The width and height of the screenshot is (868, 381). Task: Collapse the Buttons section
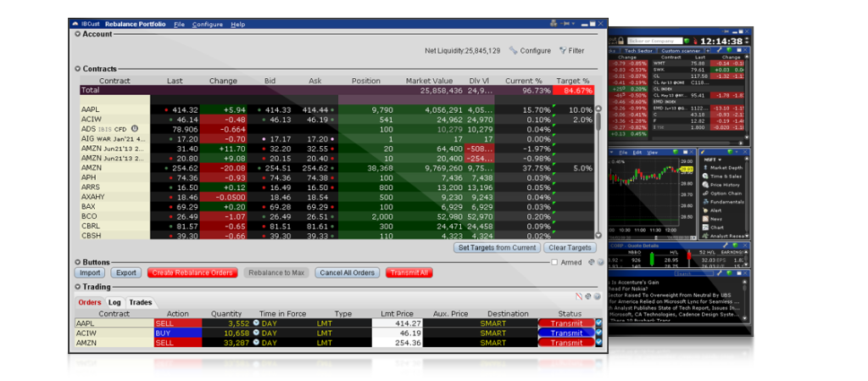point(78,262)
